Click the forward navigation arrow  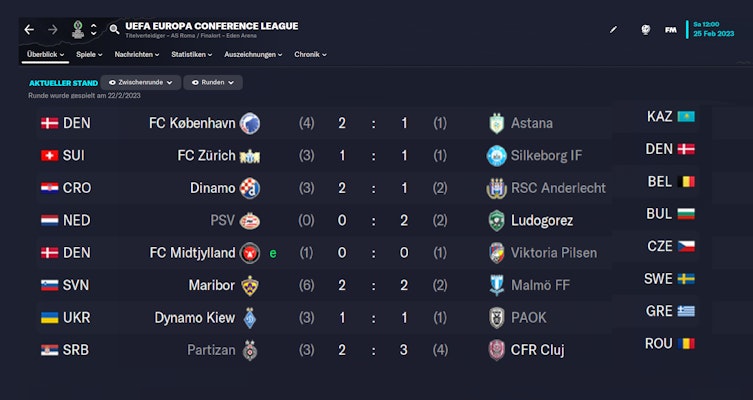[53, 30]
